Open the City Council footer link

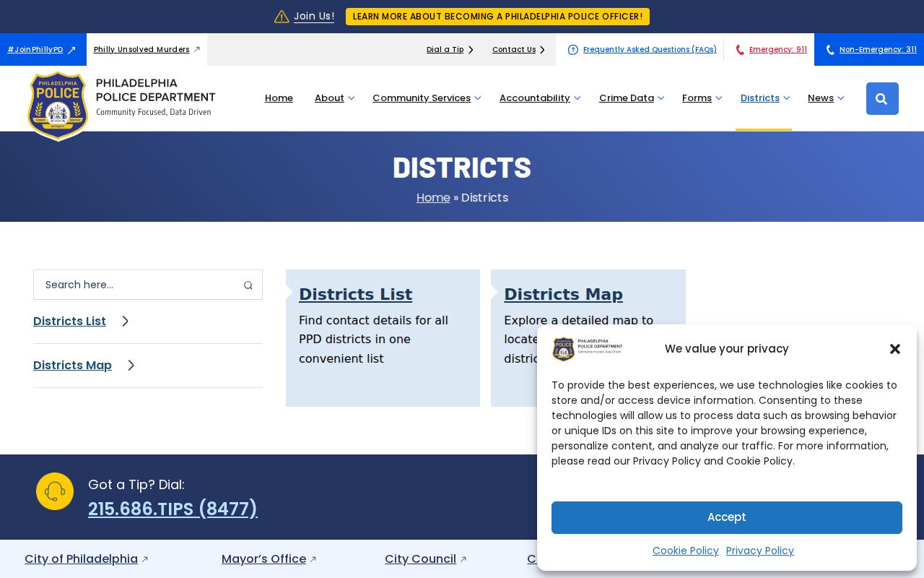[420, 559]
